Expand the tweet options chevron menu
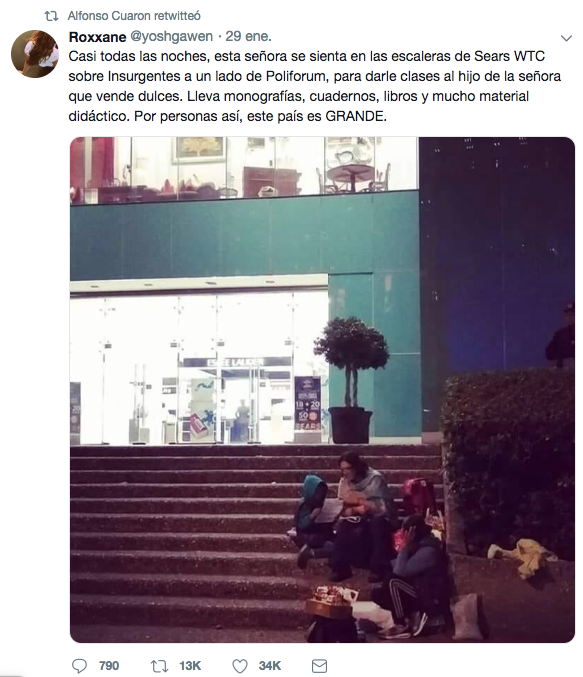583x677 pixels. [x=566, y=38]
